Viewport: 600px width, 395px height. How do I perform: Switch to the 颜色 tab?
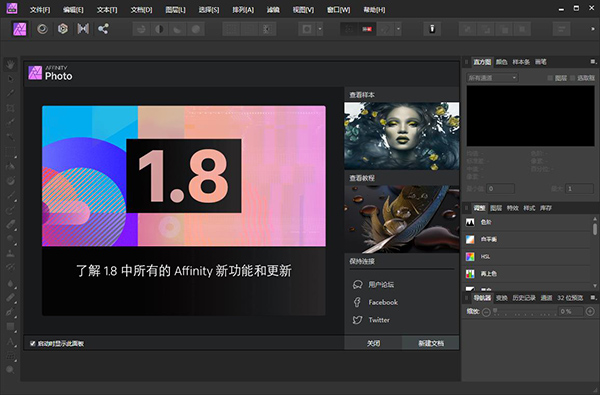501,62
